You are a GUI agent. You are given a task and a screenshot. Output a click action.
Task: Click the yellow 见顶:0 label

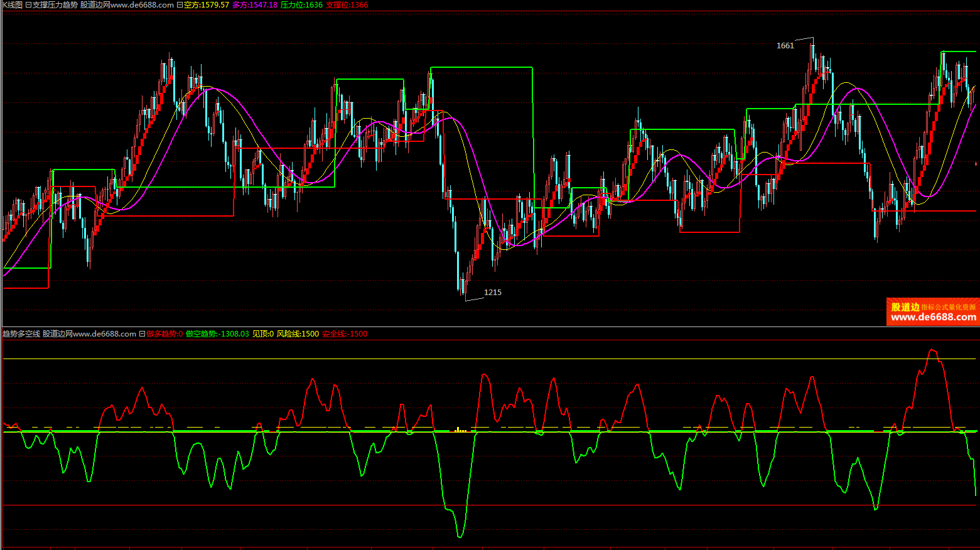pos(262,334)
